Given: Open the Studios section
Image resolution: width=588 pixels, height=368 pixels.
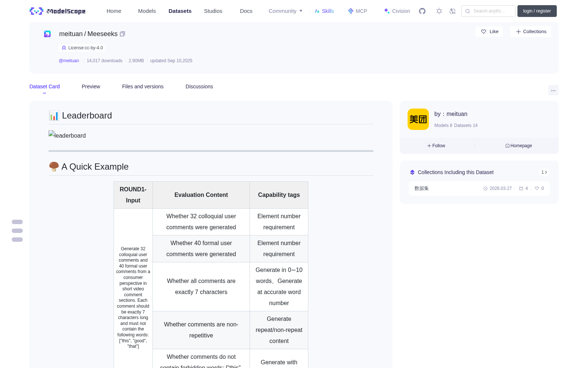Looking at the screenshot, I should tap(213, 11).
